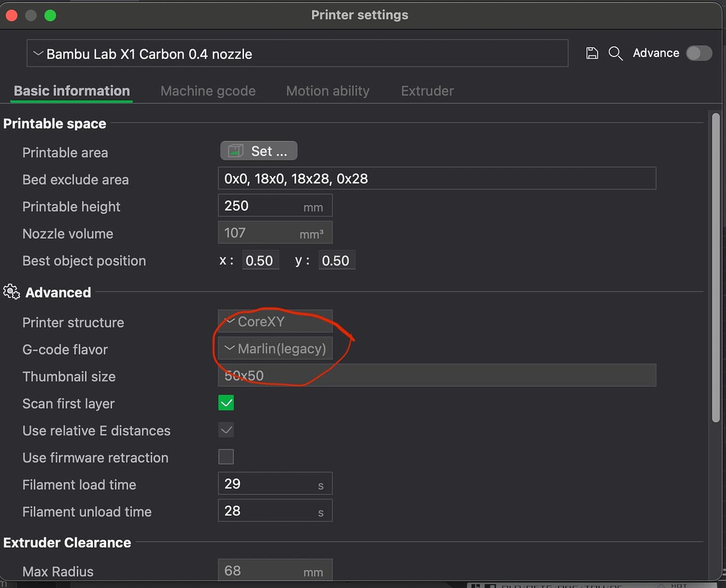The height and width of the screenshot is (588, 726).
Task: Click the Printer settings window title
Action: tap(359, 15)
